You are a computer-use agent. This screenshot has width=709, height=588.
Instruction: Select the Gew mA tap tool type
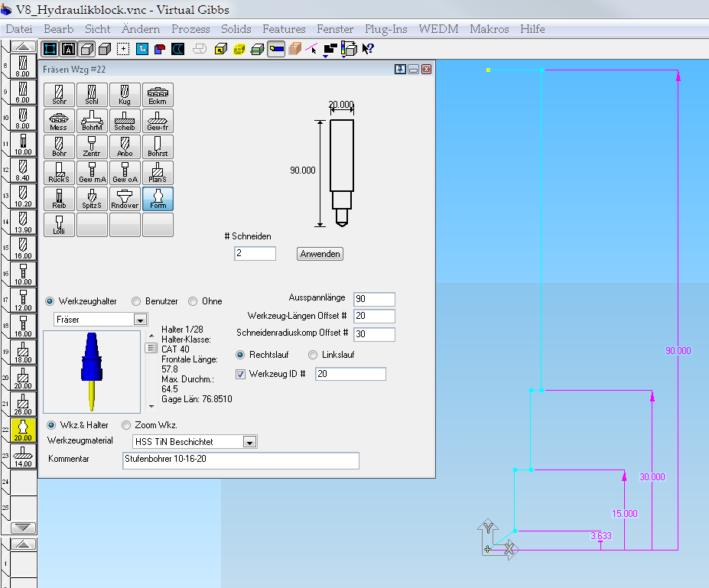(93, 173)
